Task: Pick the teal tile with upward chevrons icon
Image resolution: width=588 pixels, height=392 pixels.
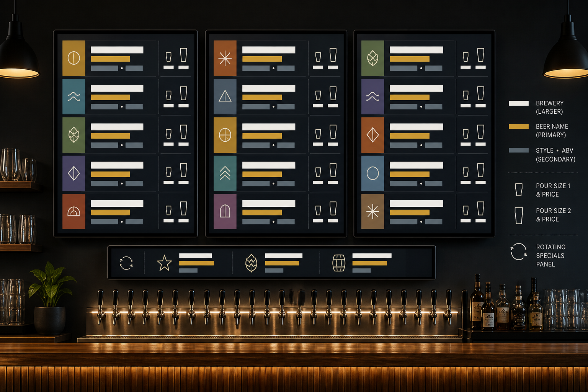Action: pos(225,173)
